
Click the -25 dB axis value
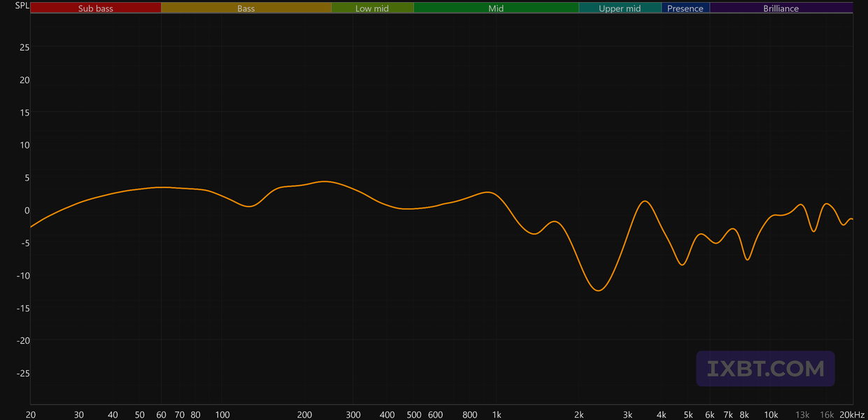point(23,373)
